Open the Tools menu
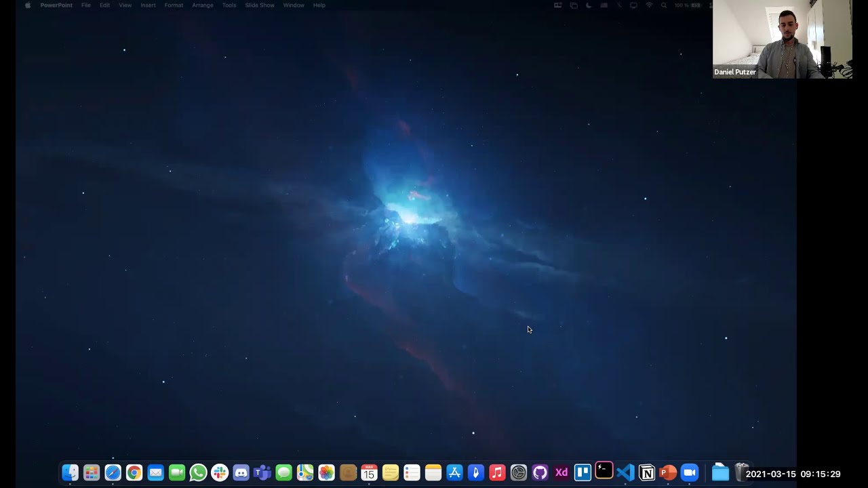The width and height of the screenshot is (868, 488). [x=229, y=5]
